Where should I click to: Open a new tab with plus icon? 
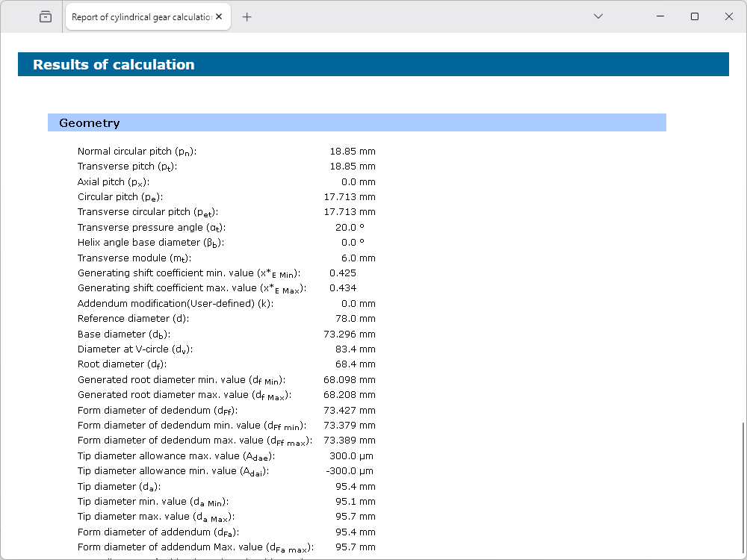(x=247, y=16)
